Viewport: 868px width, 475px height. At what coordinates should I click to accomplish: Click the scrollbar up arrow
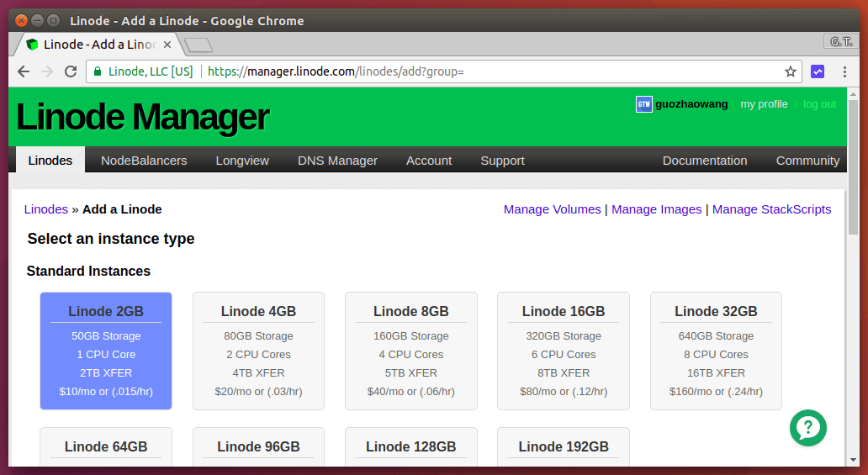pyautogui.click(x=853, y=93)
